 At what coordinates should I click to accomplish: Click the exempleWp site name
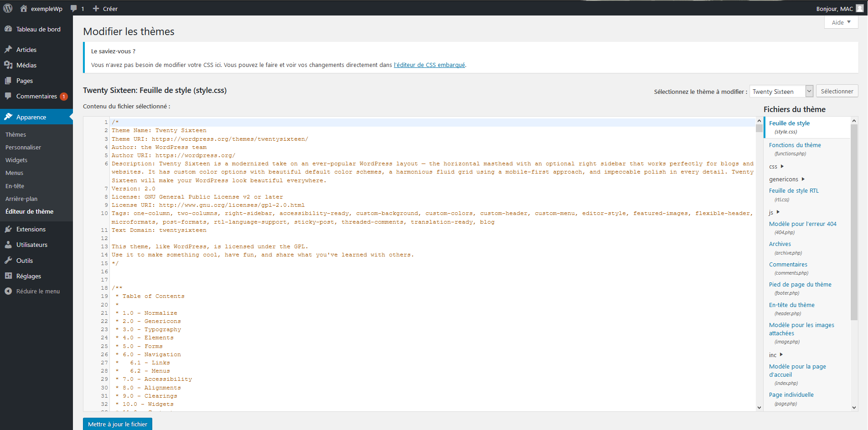pyautogui.click(x=46, y=9)
